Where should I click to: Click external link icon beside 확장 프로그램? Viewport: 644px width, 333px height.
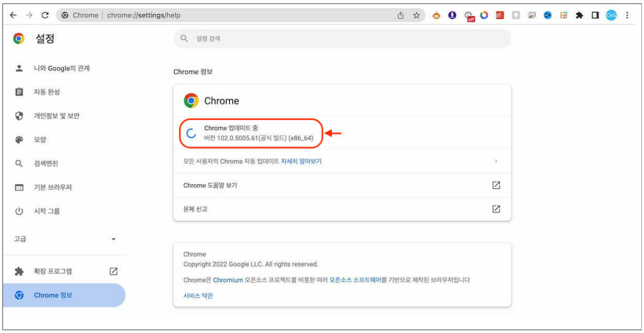(113, 271)
